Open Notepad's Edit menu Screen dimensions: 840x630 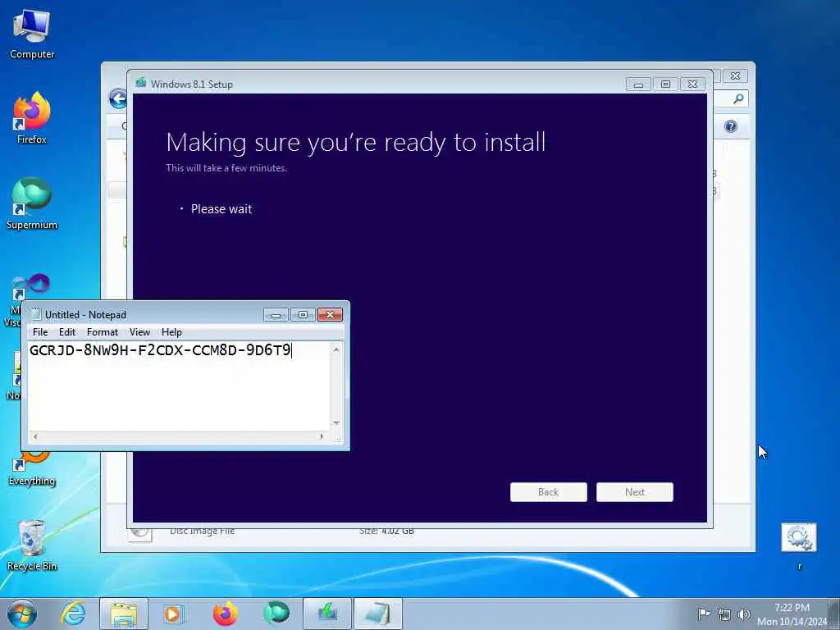(x=67, y=332)
